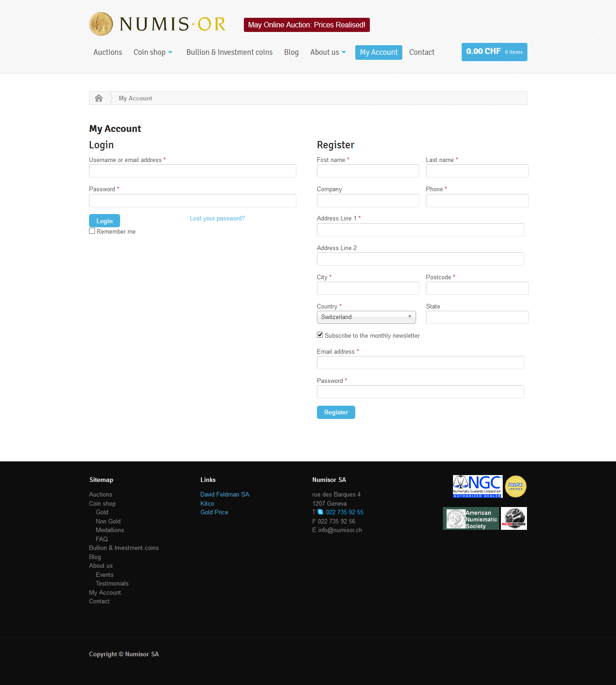Screen dimensions: 616x685
Task: Enable the Remember me checkbox
Action: (92, 231)
